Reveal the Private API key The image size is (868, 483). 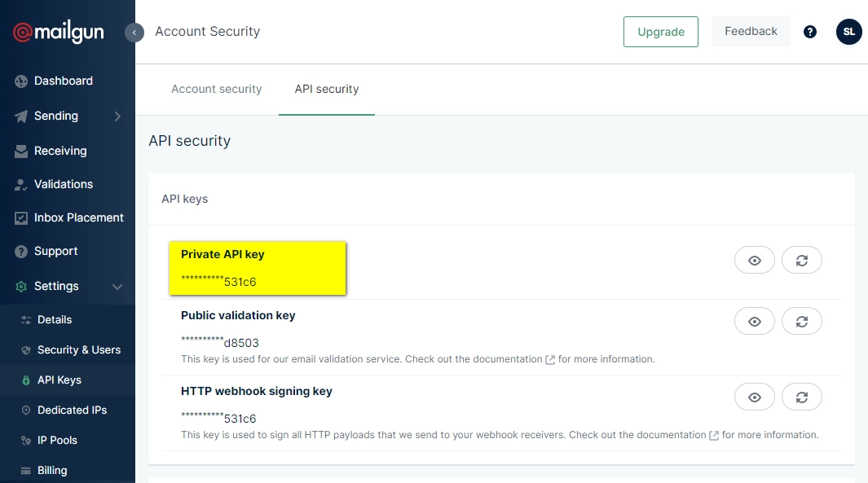pyautogui.click(x=754, y=260)
